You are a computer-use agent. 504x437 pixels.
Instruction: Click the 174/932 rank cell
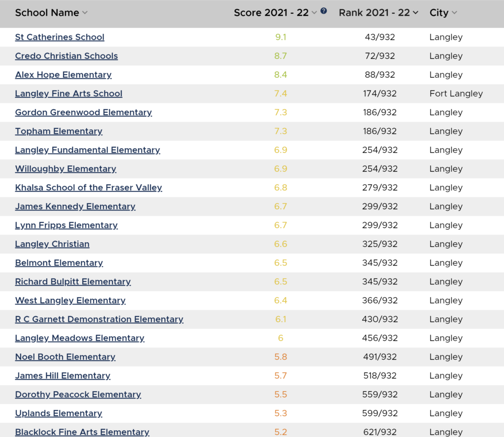point(380,94)
